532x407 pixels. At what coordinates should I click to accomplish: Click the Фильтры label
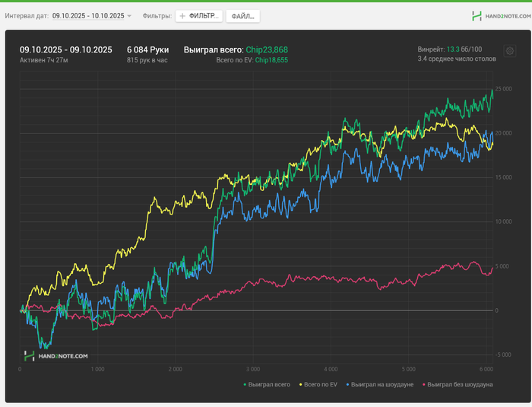pos(157,16)
